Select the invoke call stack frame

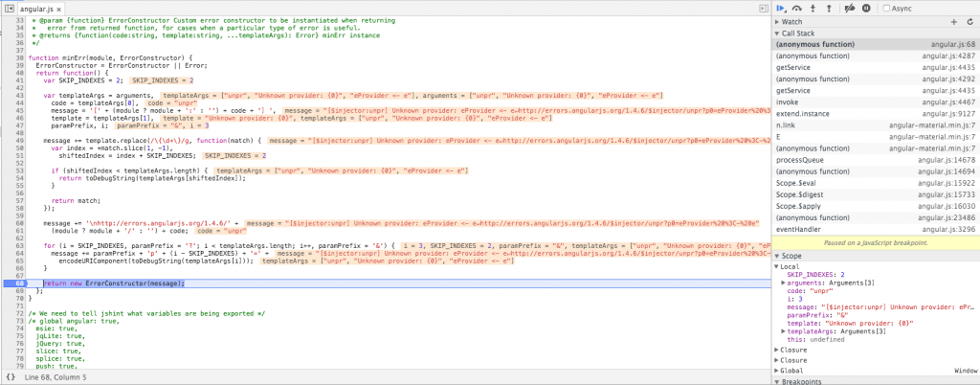pos(876,102)
